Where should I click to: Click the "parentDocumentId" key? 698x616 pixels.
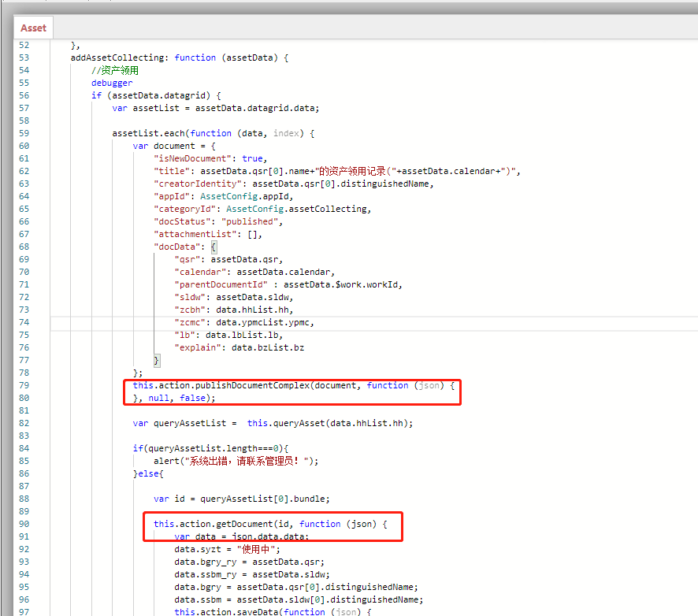(x=223, y=284)
